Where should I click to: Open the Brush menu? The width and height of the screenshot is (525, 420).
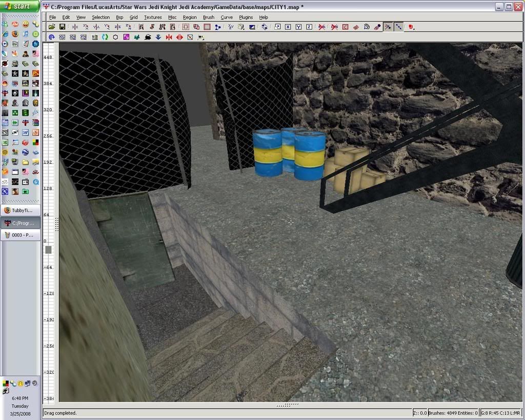(208, 17)
